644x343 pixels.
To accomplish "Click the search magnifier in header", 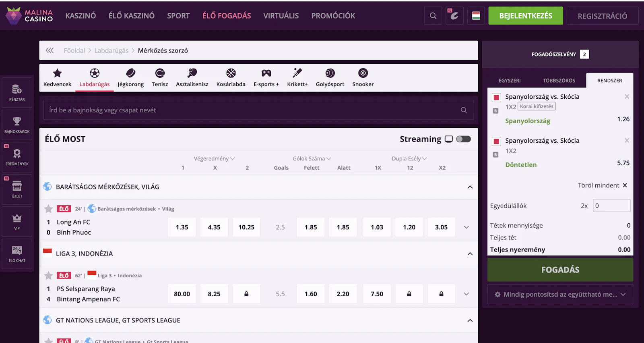I will 433,16.
